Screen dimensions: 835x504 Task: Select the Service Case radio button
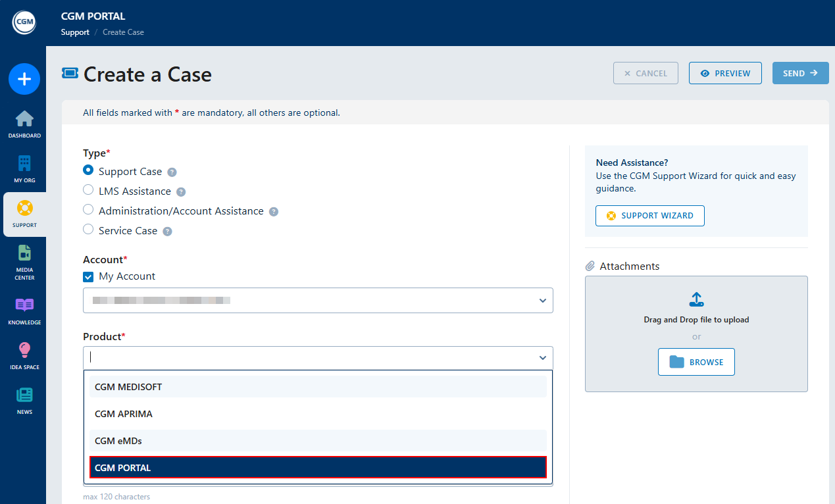tap(88, 229)
